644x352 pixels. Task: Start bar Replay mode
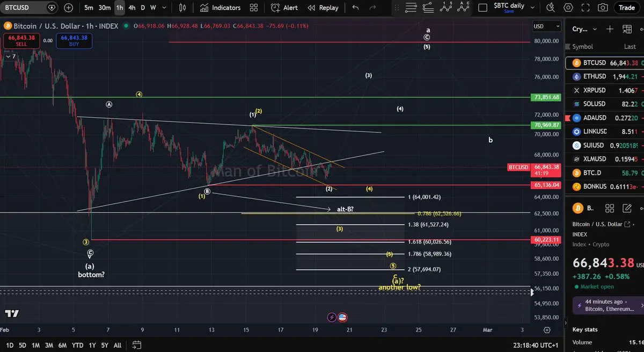point(323,8)
